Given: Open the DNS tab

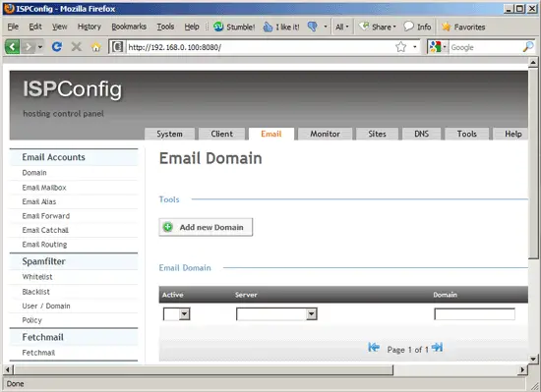Looking at the screenshot, I should tap(421, 134).
